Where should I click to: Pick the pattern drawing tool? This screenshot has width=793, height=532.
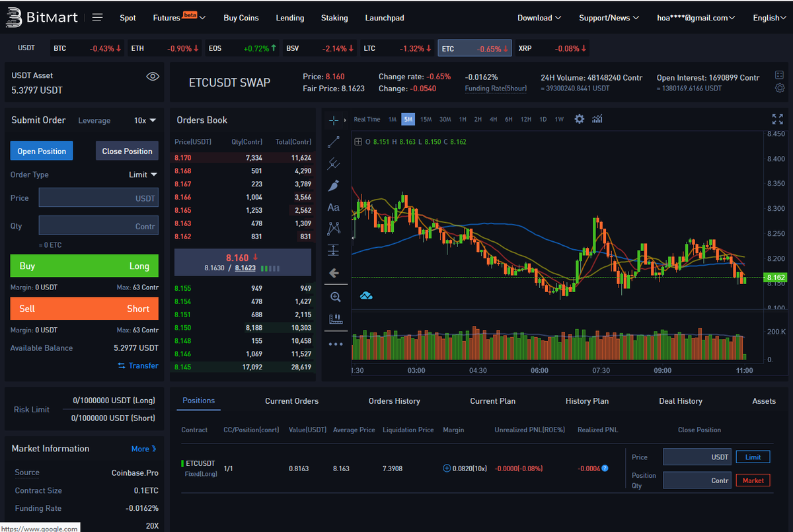pyautogui.click(x=334, y=229)
